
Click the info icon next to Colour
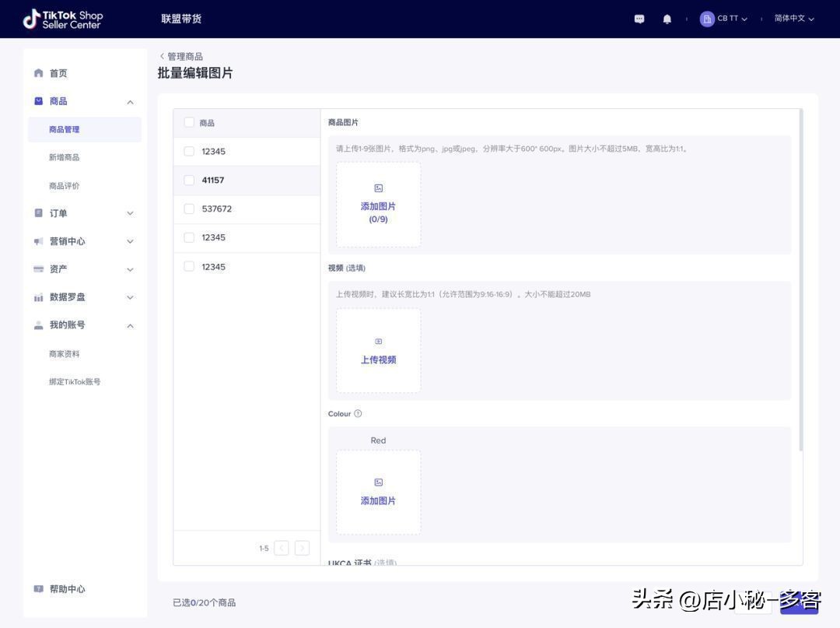pos(357,412)
